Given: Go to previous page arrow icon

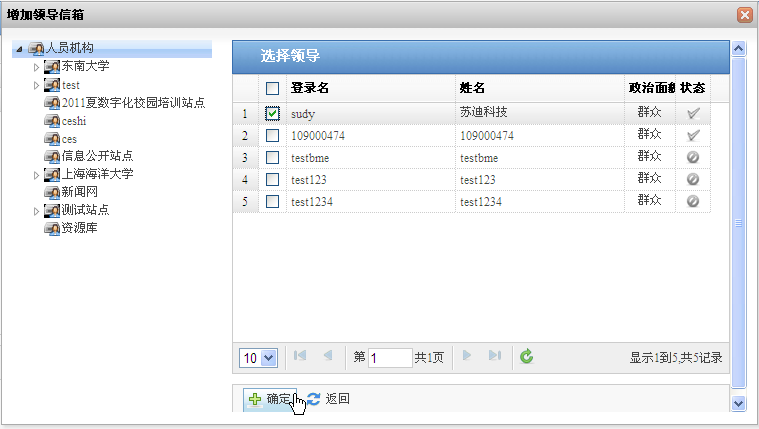Looking at the screenshot, I should (x=327, y=357).
